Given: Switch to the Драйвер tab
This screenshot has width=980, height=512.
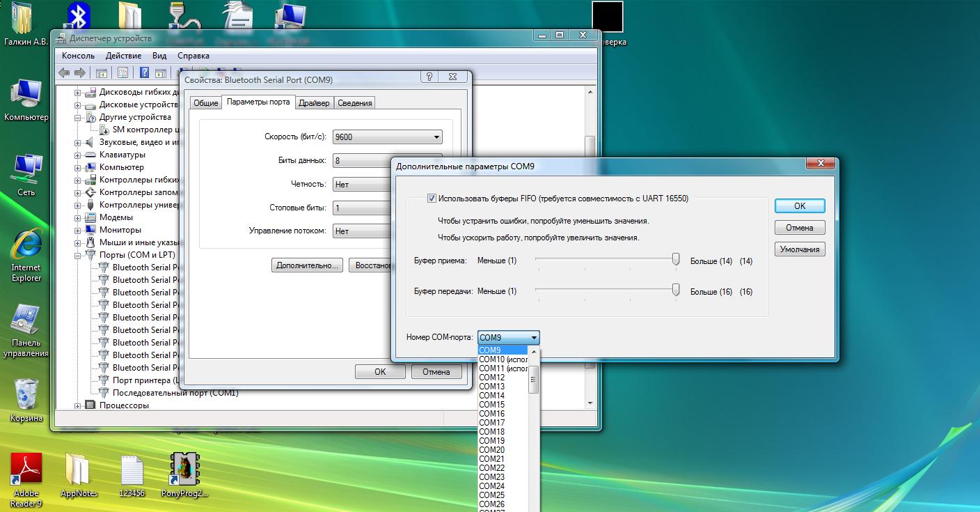Looking at the screenshot, I should tap(314, 103).
